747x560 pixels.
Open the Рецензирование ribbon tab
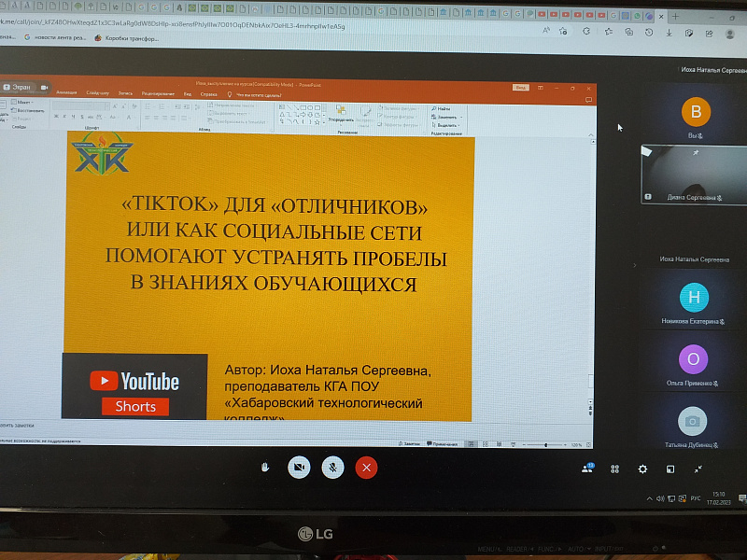[x=158, y=94]
